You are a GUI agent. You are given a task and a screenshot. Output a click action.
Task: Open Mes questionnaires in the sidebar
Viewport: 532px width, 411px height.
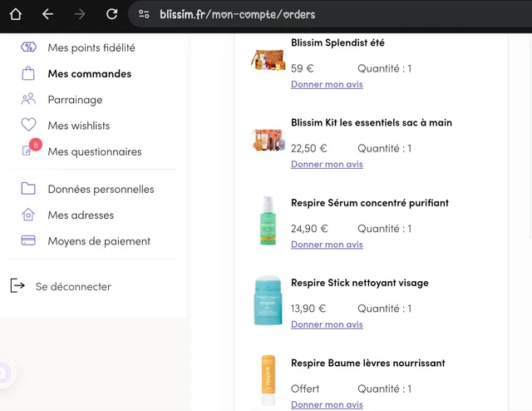[95, 151]
